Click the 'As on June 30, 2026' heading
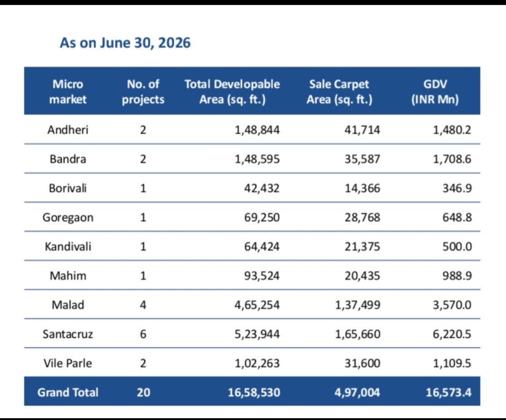This screenshot has width=506, height=420. point(125,43)
